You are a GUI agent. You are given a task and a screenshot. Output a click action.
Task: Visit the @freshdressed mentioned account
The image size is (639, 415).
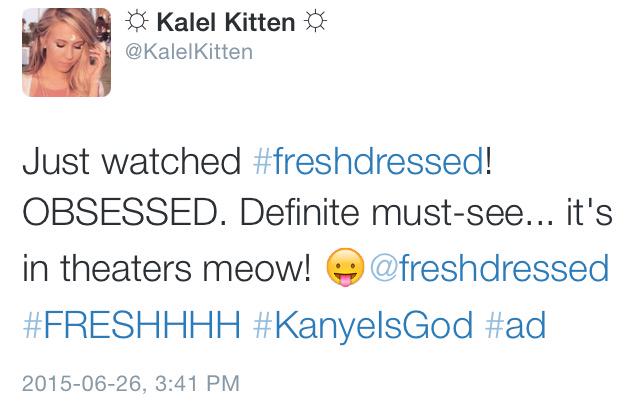pyautogui.click(x=489, y=268)
